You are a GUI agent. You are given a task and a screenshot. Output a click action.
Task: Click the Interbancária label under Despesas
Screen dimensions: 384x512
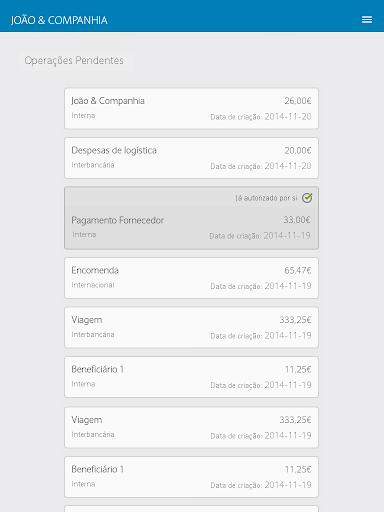pyautogui.click(x=93, y=165)
